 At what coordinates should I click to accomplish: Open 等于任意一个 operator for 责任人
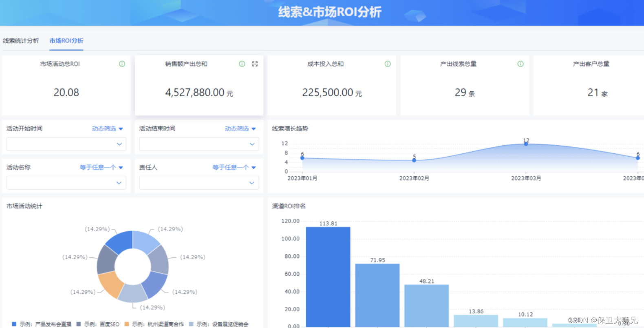point(234,167)
